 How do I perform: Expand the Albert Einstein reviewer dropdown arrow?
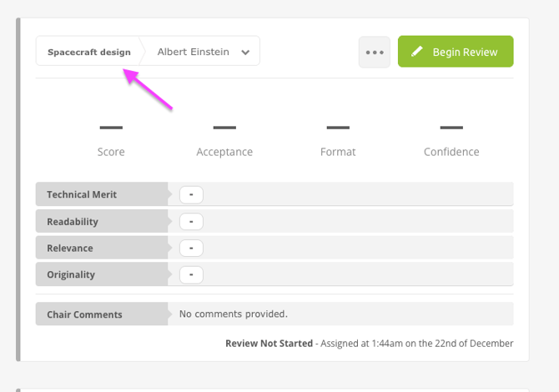(245, 52)
